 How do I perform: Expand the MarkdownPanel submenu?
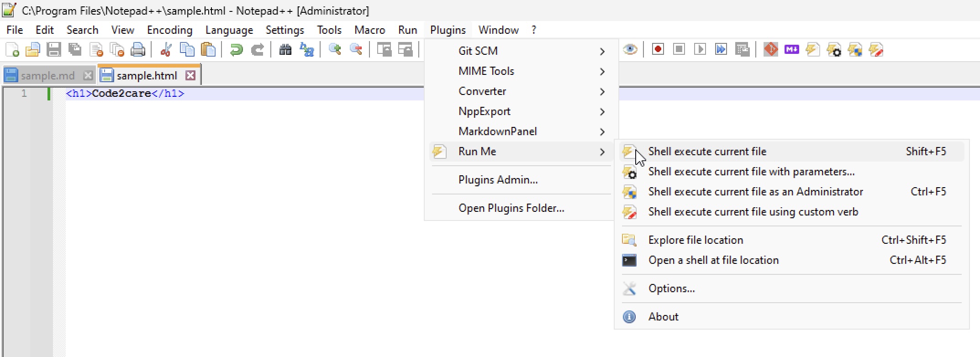tap(522, 131)
